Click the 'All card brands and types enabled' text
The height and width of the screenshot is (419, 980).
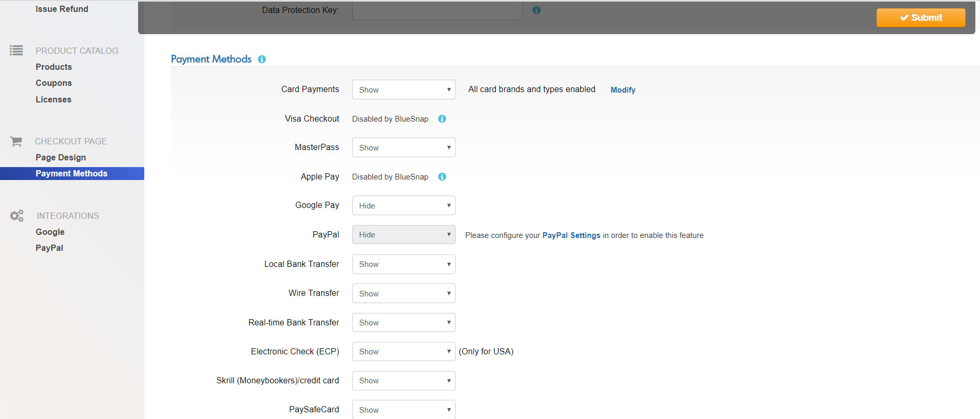point(532,89)
